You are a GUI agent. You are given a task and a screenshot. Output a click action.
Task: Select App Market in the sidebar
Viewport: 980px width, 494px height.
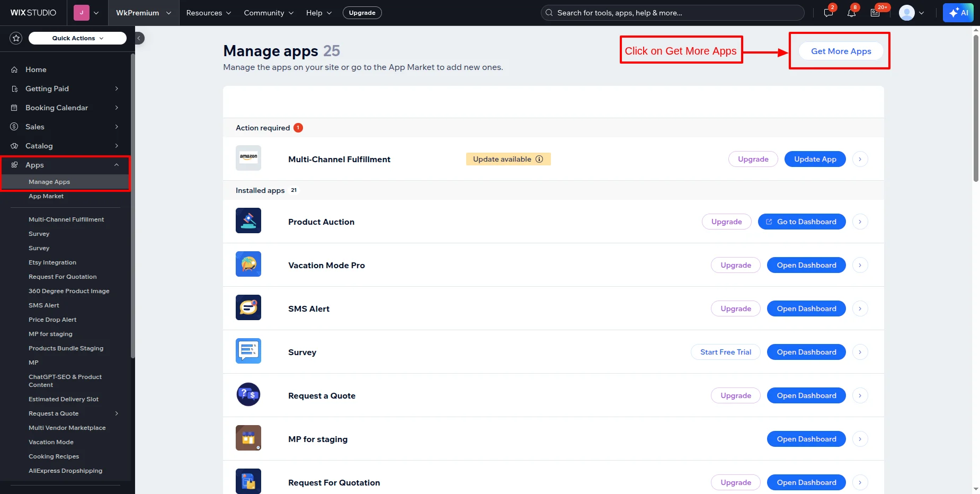[47, 196]
